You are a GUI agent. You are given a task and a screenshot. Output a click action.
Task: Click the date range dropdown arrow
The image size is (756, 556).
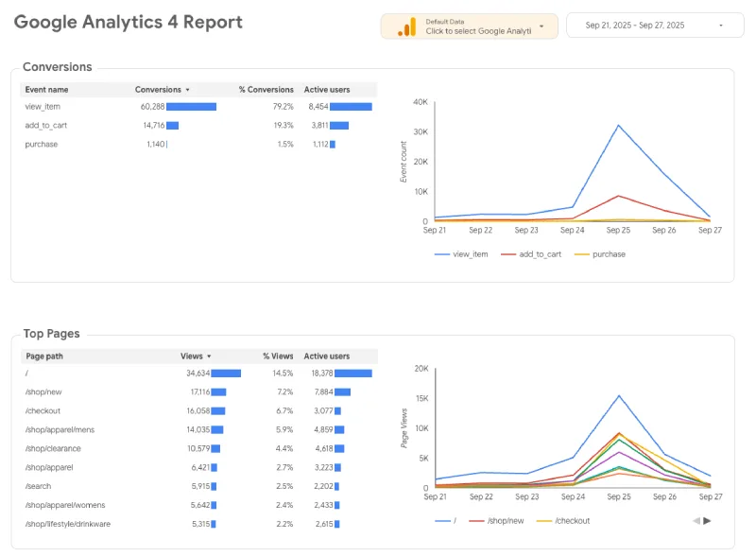click(x=721, y=26)
